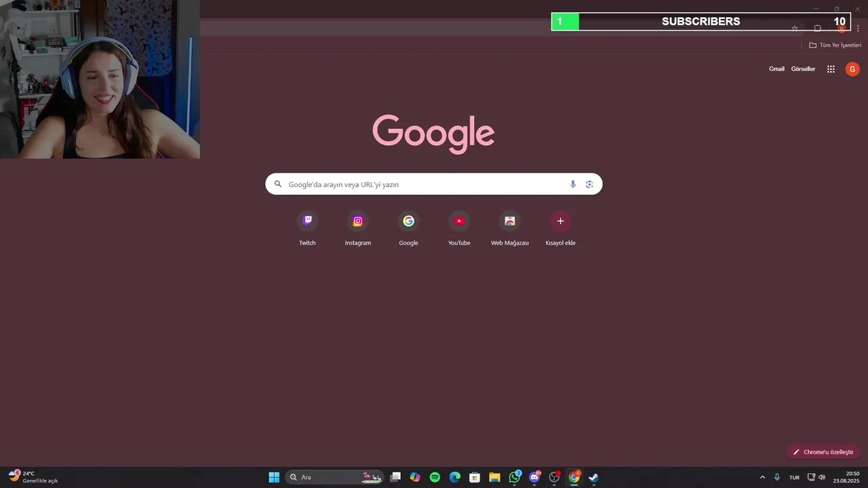This screenshot has width=868, height=488.
Task: Open Microsoft Edge from the taskbar
Action: (455, 477)
